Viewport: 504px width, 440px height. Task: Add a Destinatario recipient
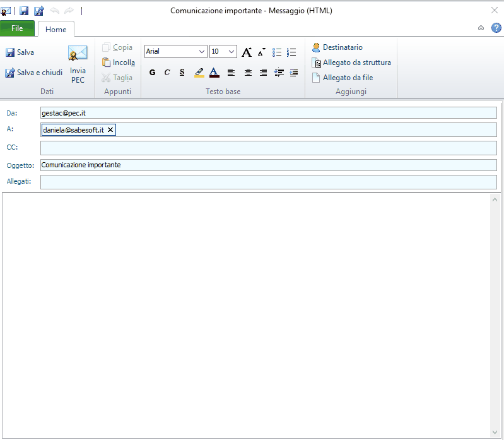[x=337, y=47]
